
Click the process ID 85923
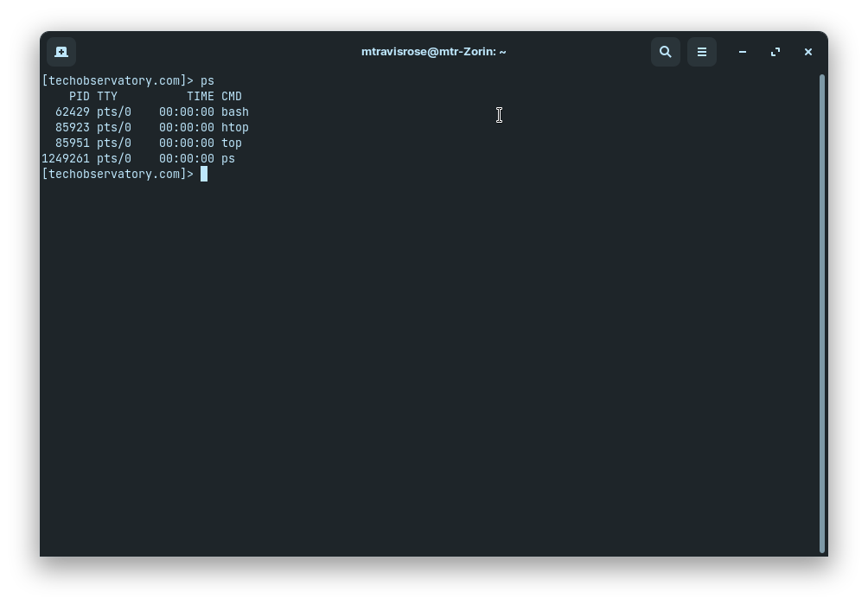click(73, 128)
